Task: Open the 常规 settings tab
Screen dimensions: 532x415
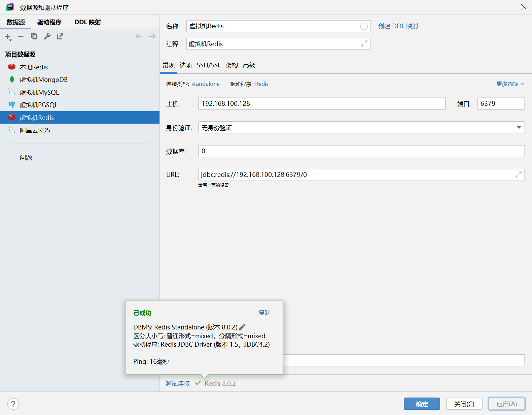Action: click(169, 65)
